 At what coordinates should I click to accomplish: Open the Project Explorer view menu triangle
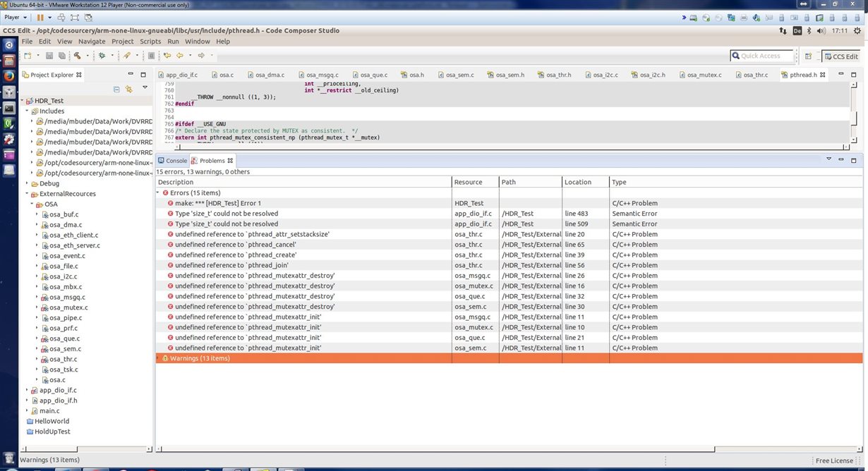point(145,88)
